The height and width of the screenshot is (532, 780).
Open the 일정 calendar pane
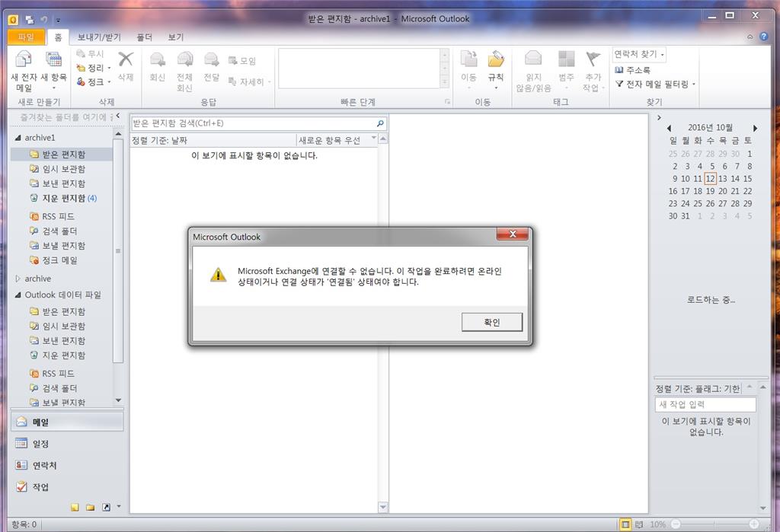tap(67, 444)
